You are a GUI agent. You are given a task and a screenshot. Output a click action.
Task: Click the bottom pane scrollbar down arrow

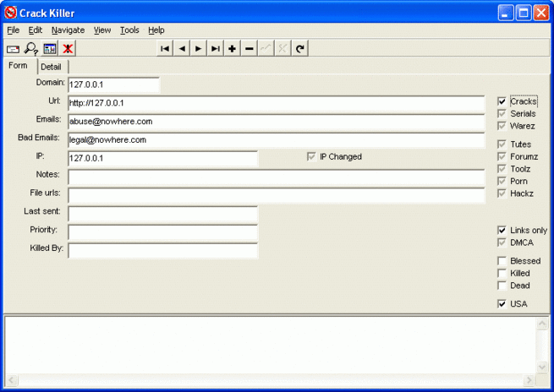click(541, 368)
